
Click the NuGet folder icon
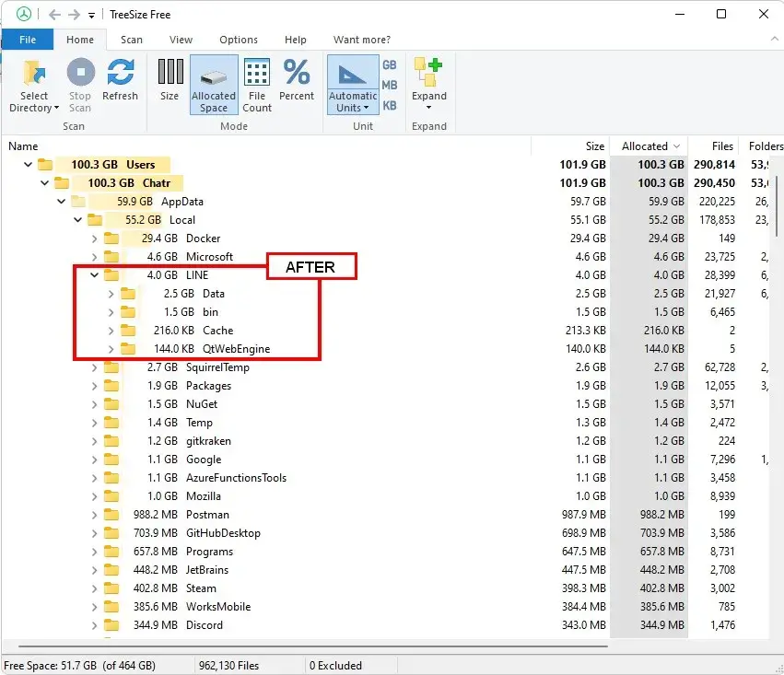click(x=111, y=403)
